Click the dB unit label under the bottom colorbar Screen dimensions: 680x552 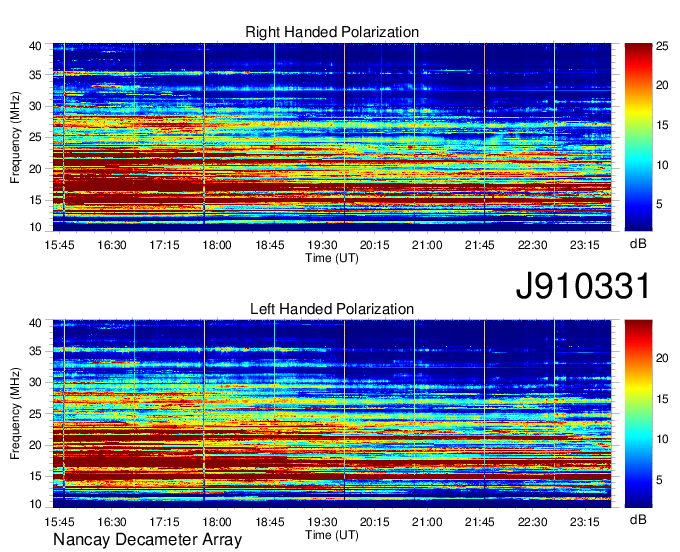pos(638,519)
